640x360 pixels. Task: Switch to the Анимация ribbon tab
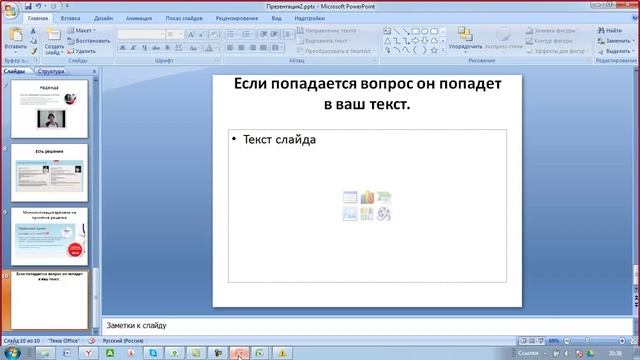tap(139, 18)
